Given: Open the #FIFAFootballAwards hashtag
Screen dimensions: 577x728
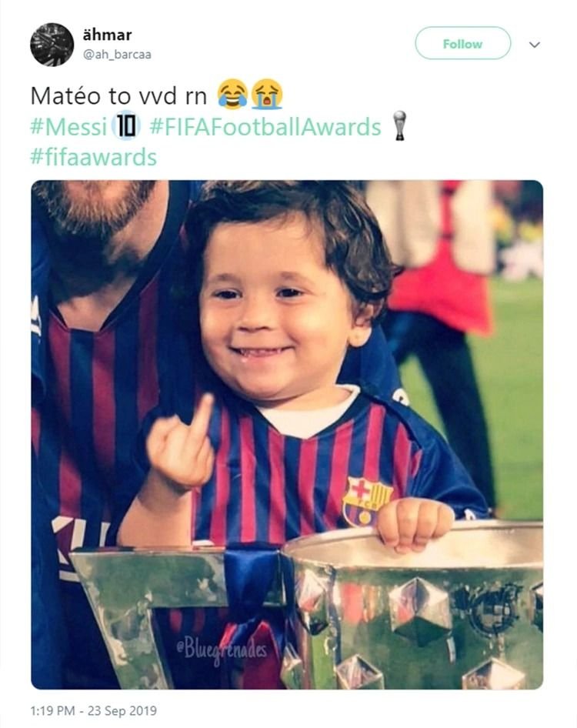Looking at the screenshot, I should 265,126.
